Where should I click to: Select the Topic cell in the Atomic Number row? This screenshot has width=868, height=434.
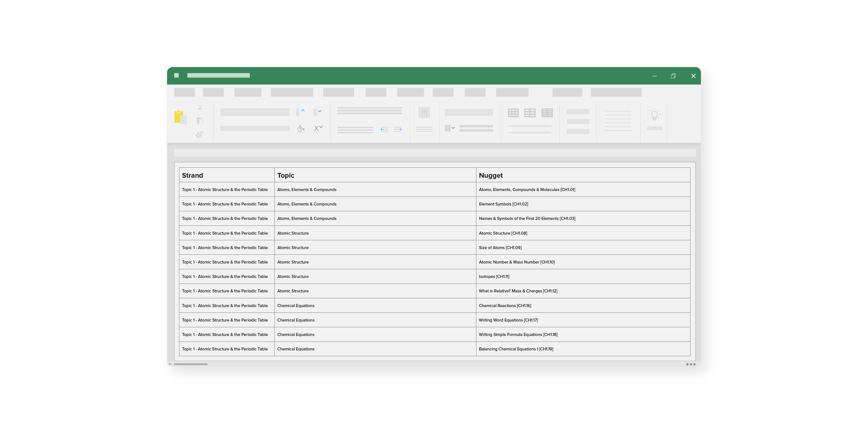point(375,262)
